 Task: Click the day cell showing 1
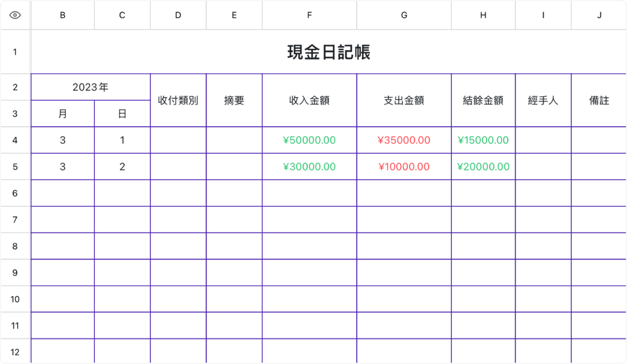coord(122,140)
